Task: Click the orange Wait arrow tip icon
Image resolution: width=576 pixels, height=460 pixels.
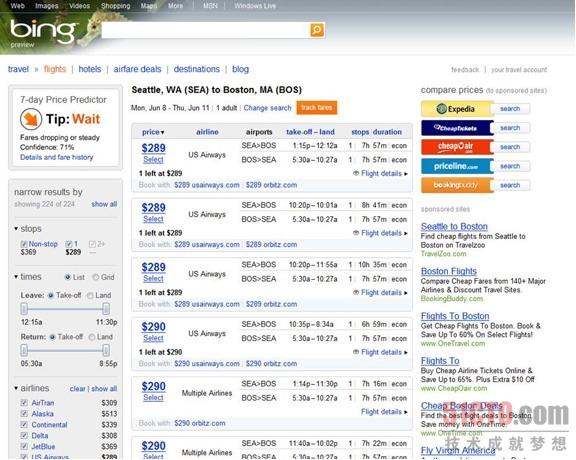Action: (x=30, y=119)
